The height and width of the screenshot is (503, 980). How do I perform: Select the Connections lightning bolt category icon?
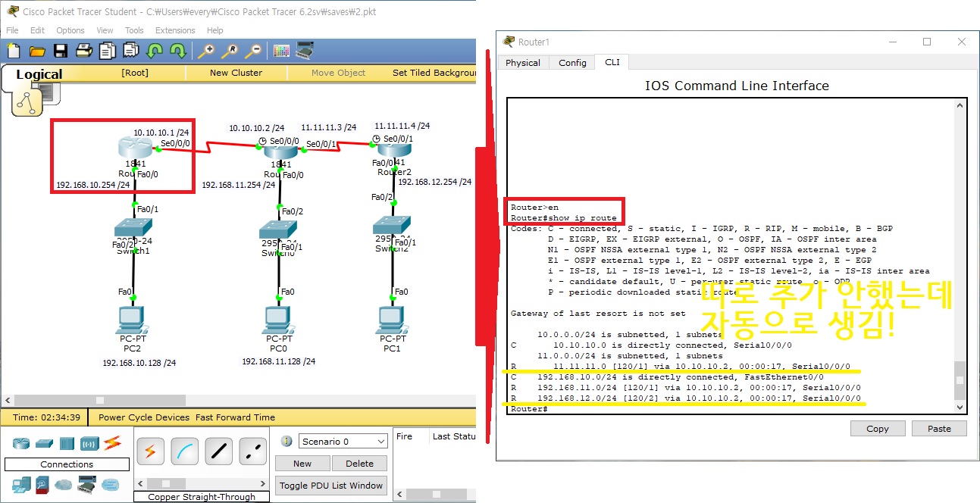pyautogui.click(x=112, y=442)
